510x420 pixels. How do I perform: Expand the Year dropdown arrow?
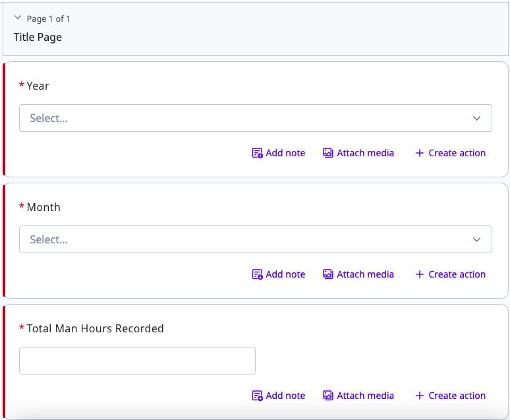(x=476, y=118)
